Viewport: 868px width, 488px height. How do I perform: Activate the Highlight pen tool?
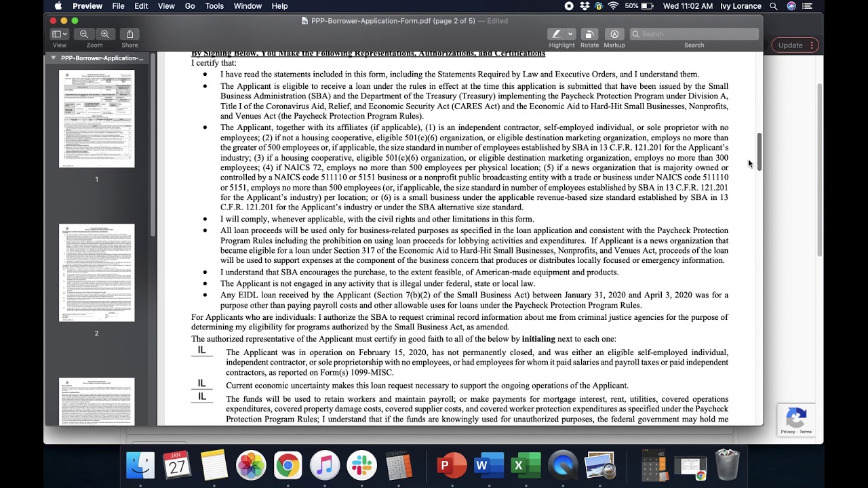tap(556, 34)
